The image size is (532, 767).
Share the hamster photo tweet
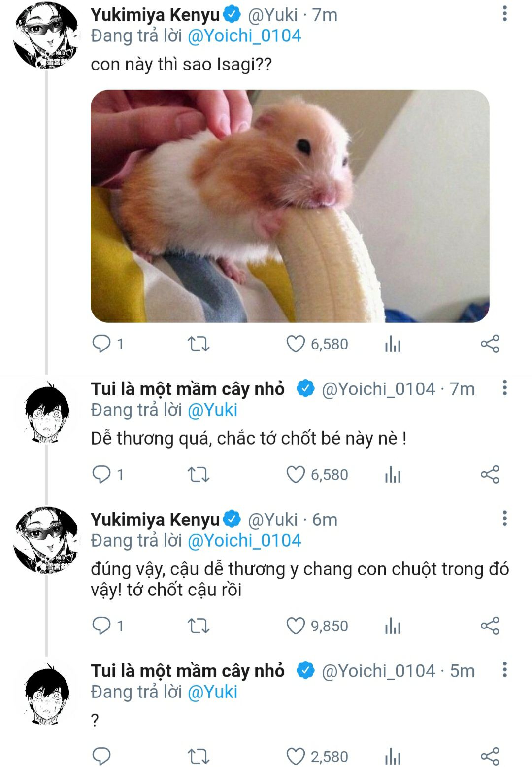(490, 344)
